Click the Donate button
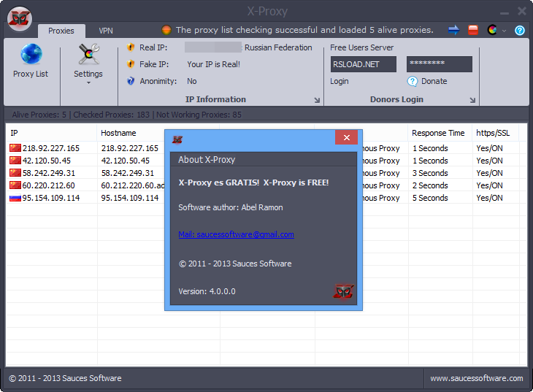The width and height of the screenshot is (533, 392). (434, 81)
